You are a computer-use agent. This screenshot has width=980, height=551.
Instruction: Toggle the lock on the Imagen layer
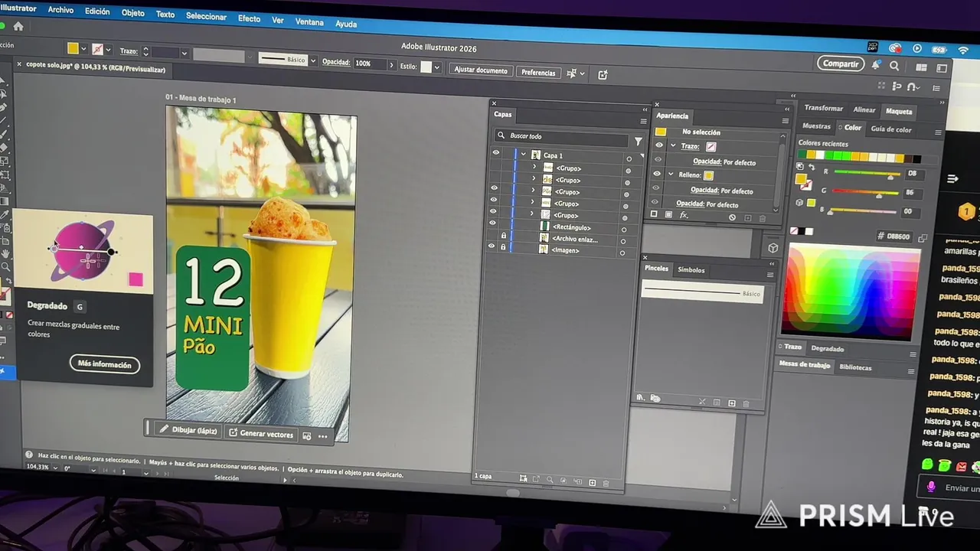(x=502, y=246)
